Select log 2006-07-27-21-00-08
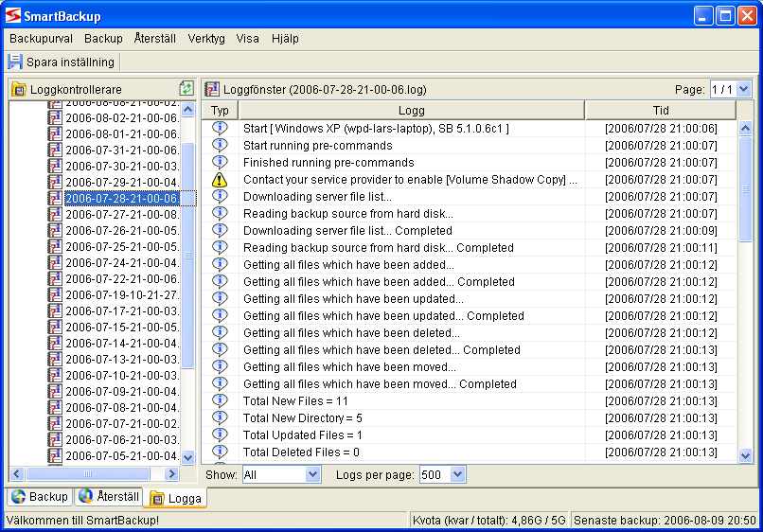 (122, 214)
